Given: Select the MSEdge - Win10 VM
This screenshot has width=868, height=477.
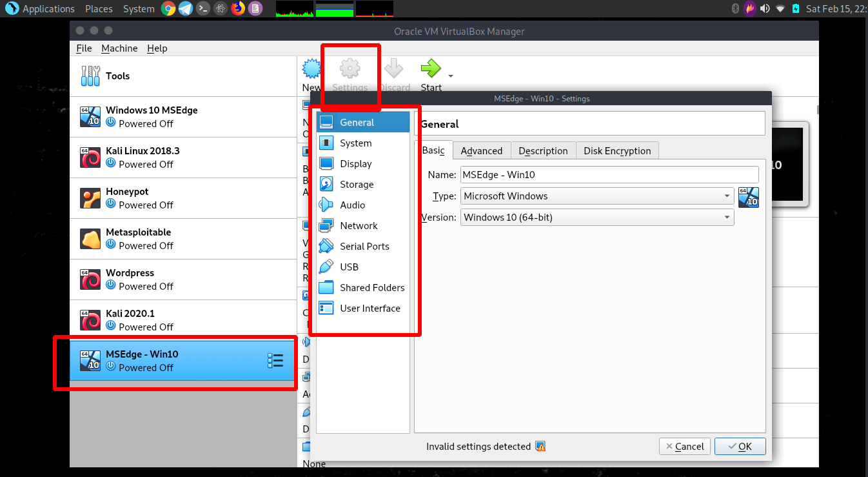Looking at the screenshot, I should click(184, 361).
